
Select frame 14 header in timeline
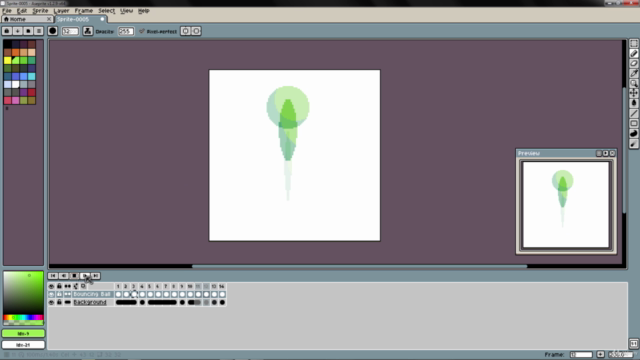coord(222,287)
